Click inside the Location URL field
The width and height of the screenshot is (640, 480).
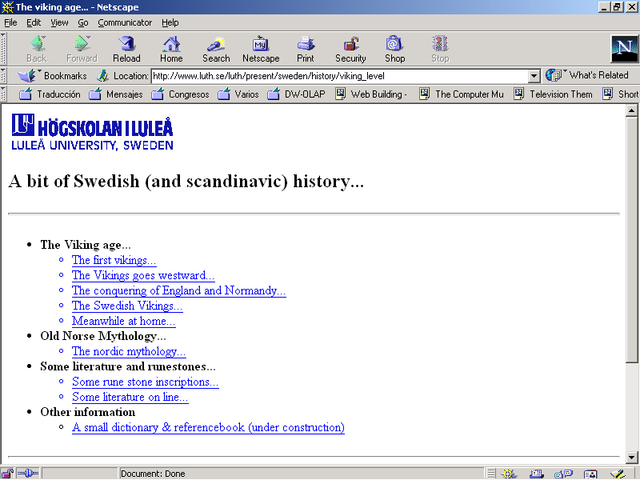[340, 76]
